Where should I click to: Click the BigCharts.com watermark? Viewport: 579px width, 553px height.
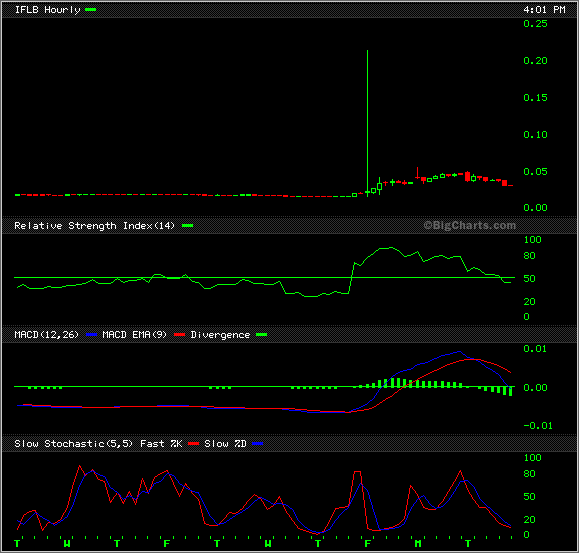(469, 225)
